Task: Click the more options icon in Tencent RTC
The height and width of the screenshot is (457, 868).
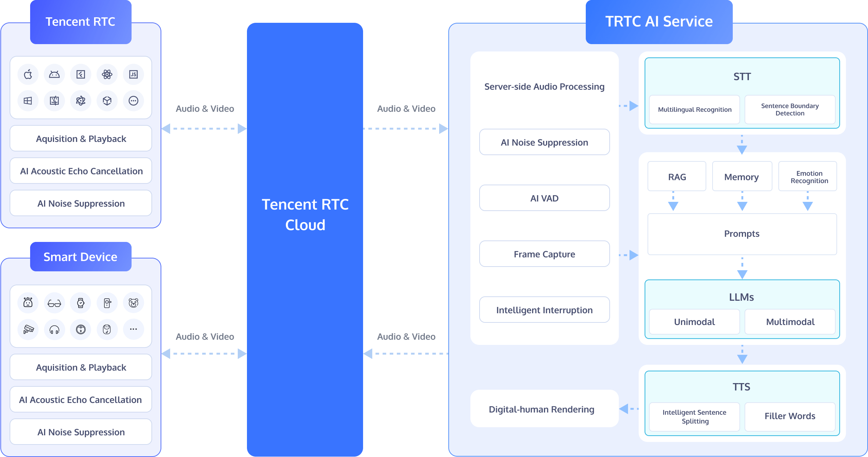Action: (x=133, y=100)
